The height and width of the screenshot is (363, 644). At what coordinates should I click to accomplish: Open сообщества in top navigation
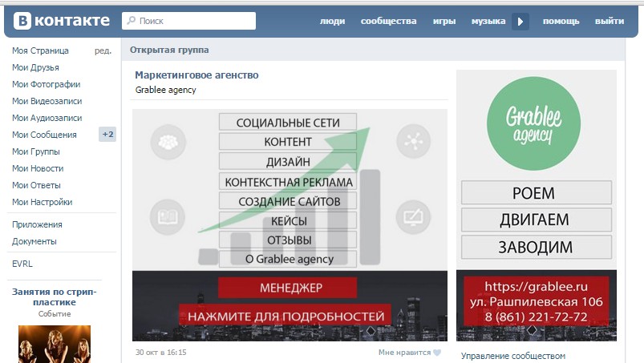click(388, 21)
